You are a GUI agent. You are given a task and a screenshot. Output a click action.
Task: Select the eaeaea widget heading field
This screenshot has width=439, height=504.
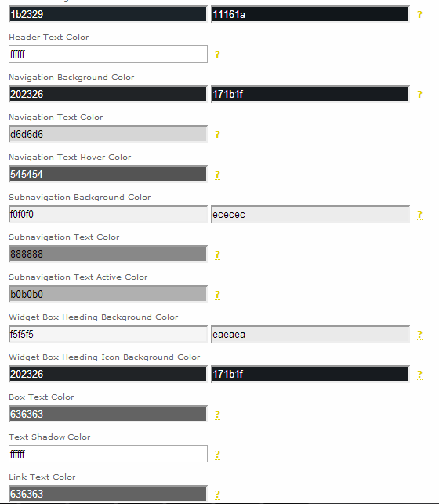tap(310, 334)
